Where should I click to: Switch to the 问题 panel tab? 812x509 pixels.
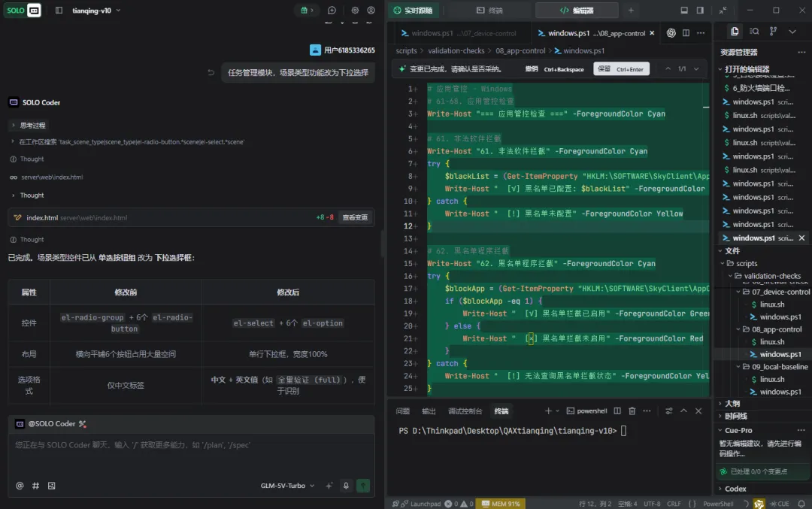pos(402,411)
